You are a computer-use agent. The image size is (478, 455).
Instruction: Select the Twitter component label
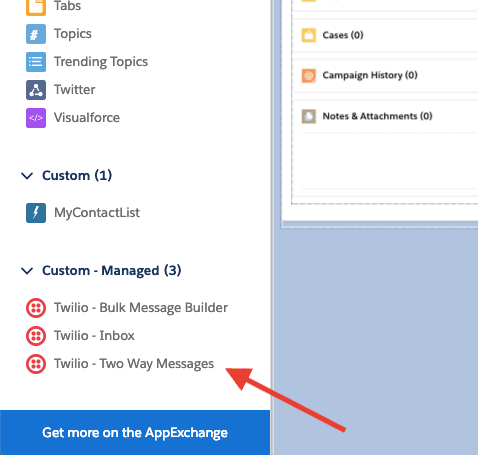(75, 90)
